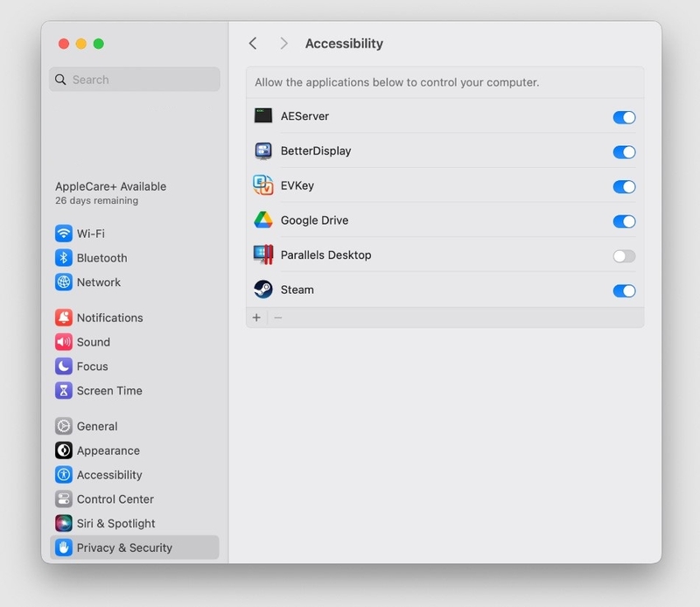Image resolution: width=700 pixels, height=607 pixels.
Task: Select Focus in the sidebar
Action: pos(135,366)
